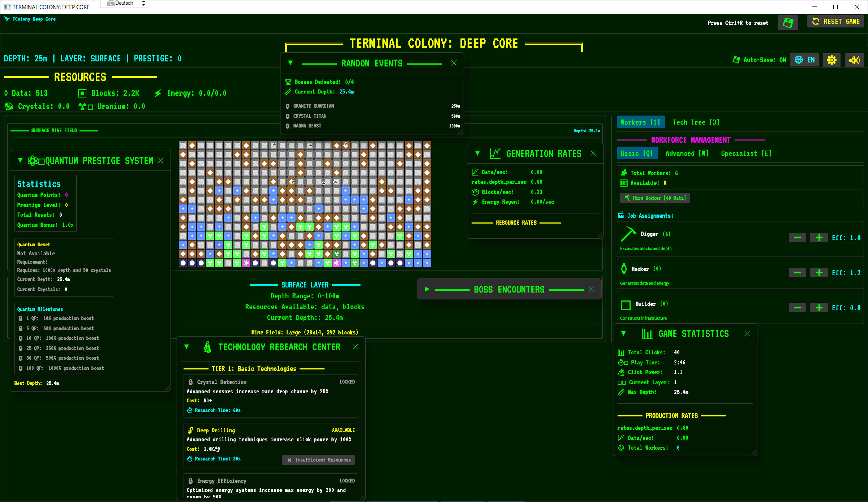
Task: Toggle the Auto-Save ON indicator
Action: coord(759,60)
